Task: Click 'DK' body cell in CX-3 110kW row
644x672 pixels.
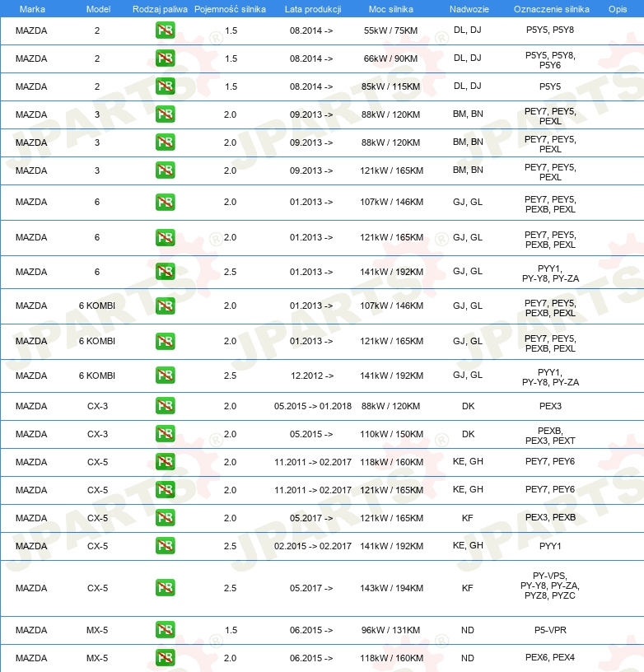Action: pos(468,434)
